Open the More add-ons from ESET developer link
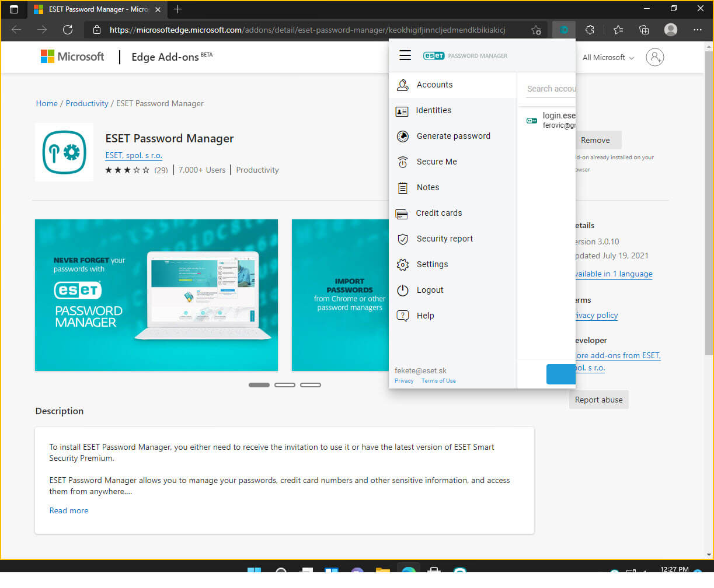The width and height of the screenshot is (714, 588). click(x=618, y=362)
